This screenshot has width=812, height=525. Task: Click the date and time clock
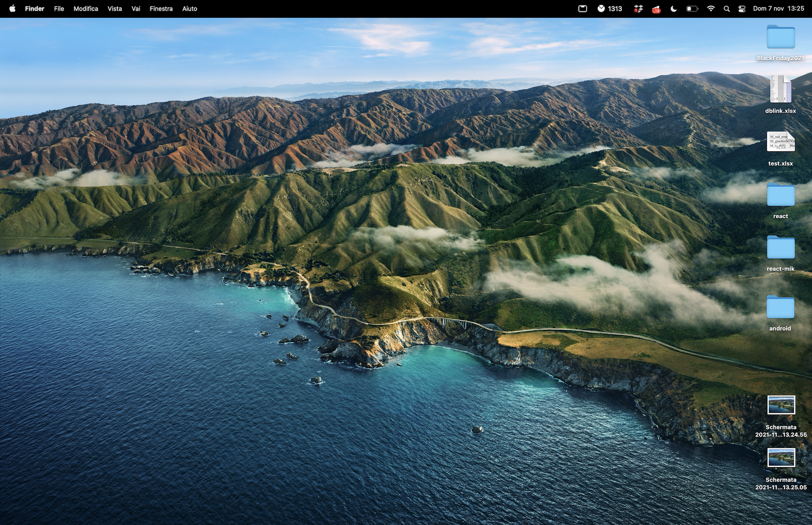click(778, 8)
